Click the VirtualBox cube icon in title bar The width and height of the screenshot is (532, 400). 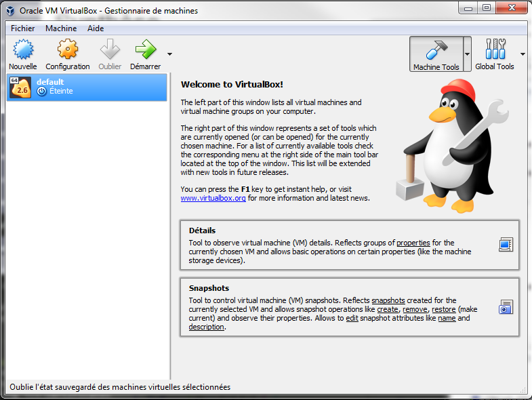click(10, 11)
